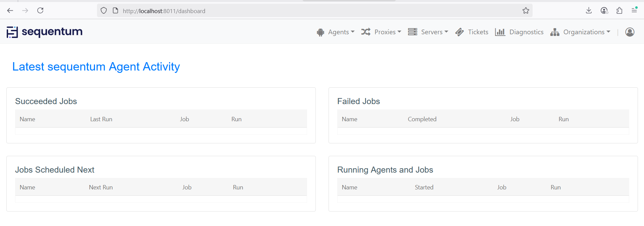644x226 pixels.
Task: Click the Tickets tag icon
Action: 459,32
